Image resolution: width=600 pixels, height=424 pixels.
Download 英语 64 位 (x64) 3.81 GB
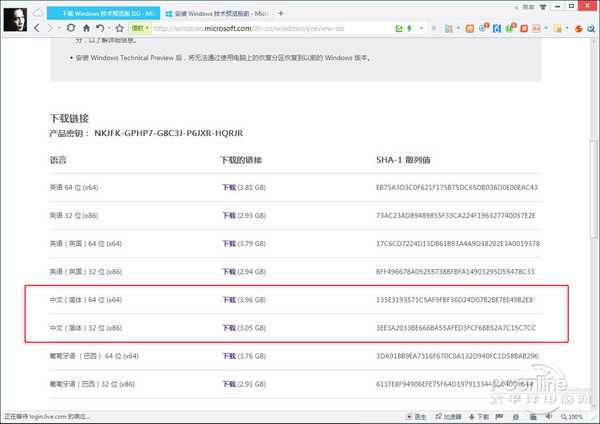coord(229,188)
